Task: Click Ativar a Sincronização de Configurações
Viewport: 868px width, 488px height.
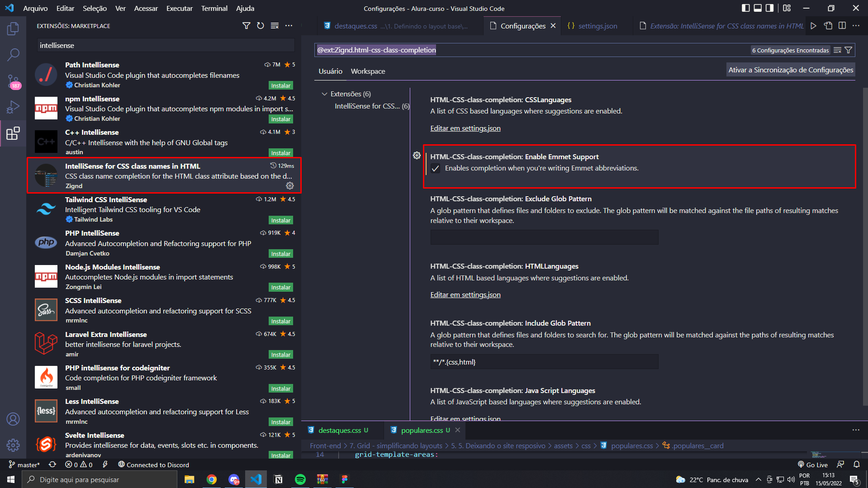Action: coord(791,70)
